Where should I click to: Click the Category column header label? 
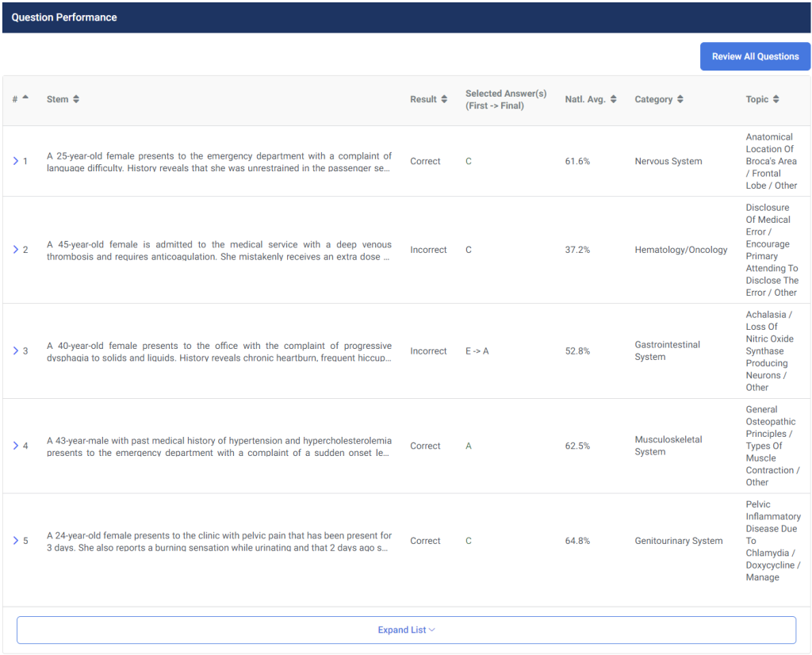(x=653, y=99)
